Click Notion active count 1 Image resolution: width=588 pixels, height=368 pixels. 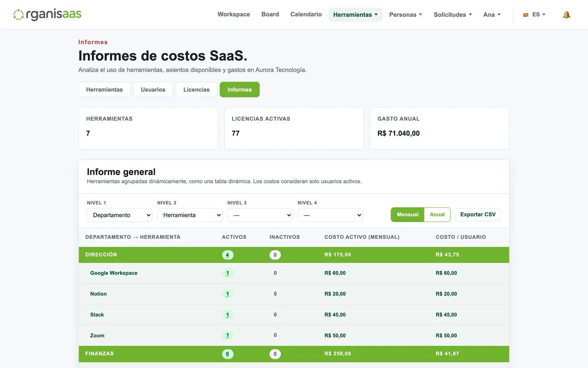[x=228, y=294]
